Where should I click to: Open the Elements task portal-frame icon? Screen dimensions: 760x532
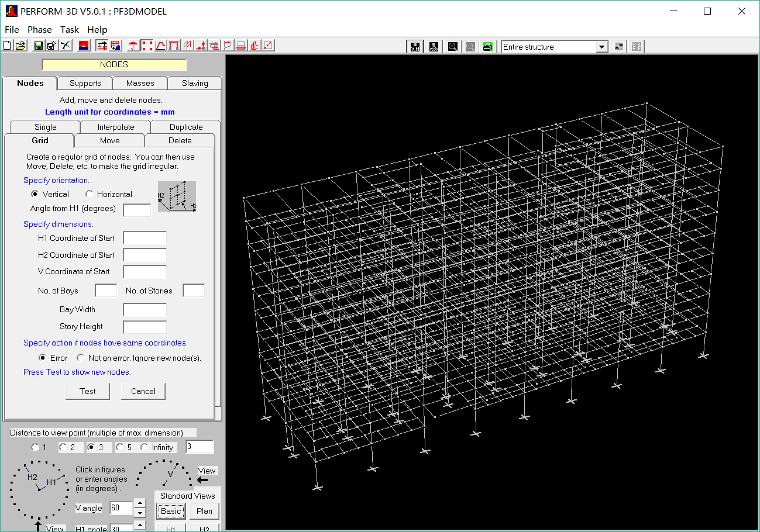[174, 46]
